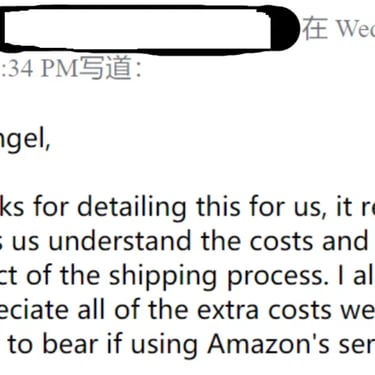Click the word 'and' after first 'costs'

[345, 241]
